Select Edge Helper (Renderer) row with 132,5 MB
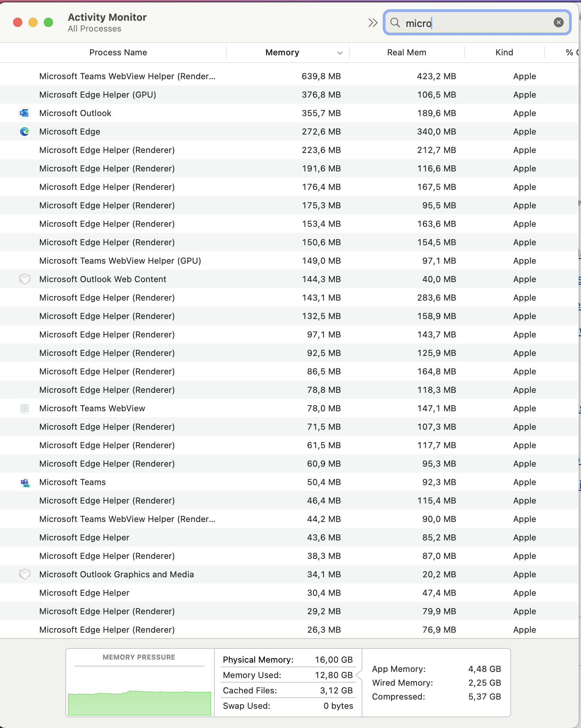The image size is (581, 728). pos(289,316)
